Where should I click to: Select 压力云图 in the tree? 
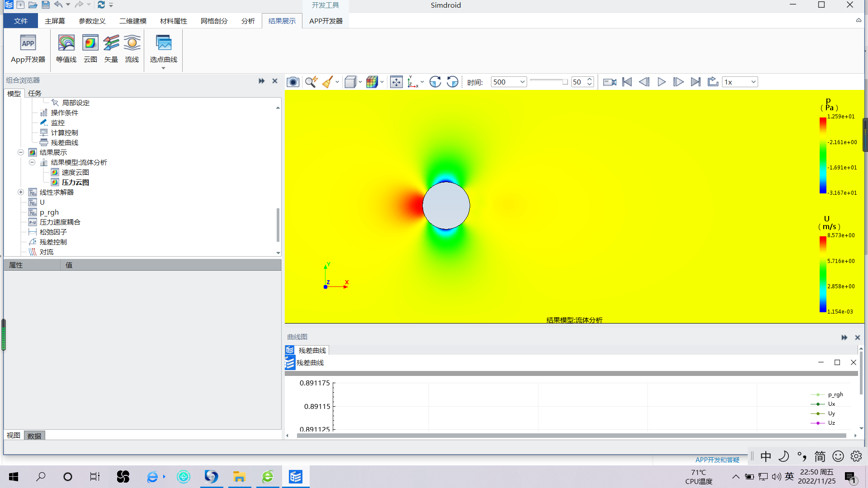(75, 182)
